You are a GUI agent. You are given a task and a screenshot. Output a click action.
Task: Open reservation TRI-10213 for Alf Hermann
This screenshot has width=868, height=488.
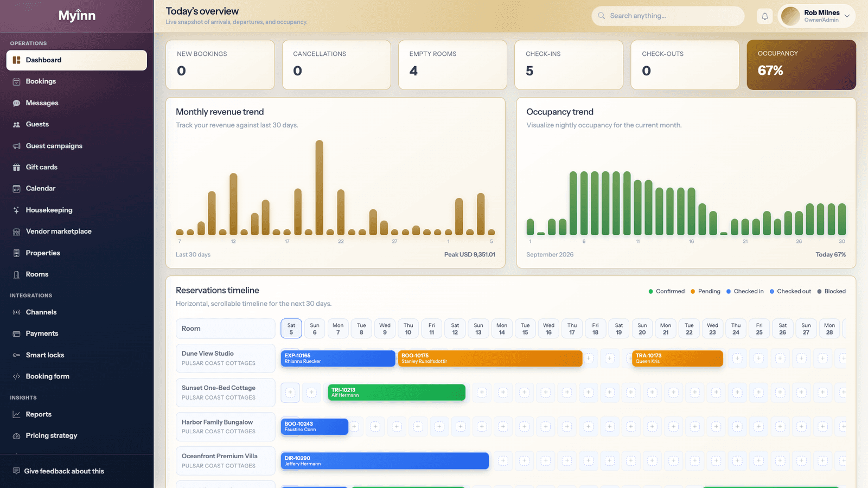tap(397, 393)
